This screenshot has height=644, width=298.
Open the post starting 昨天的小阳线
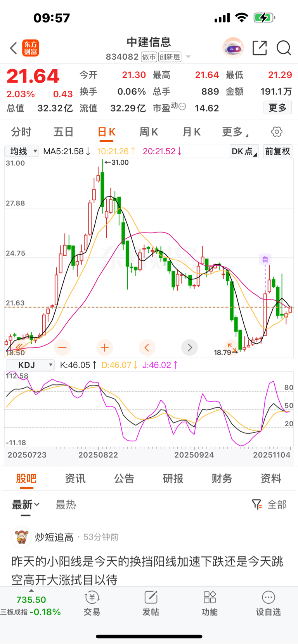click(147, 570)
